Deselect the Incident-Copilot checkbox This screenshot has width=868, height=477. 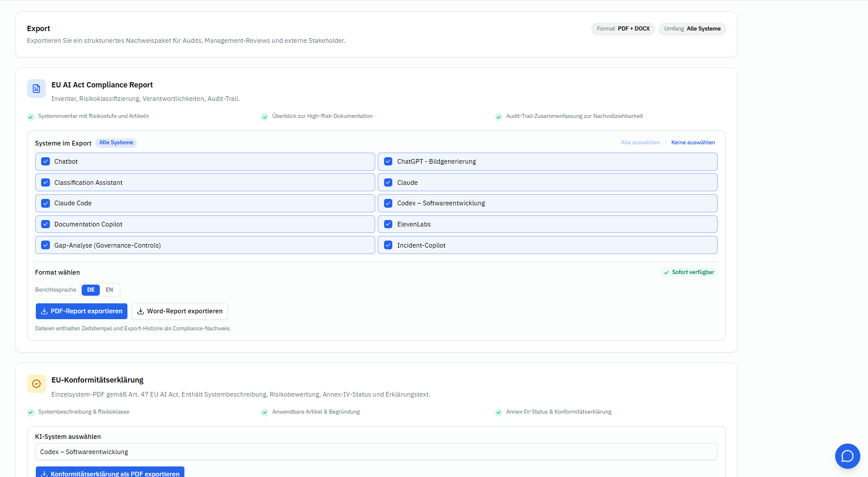(x=388, y=245)
